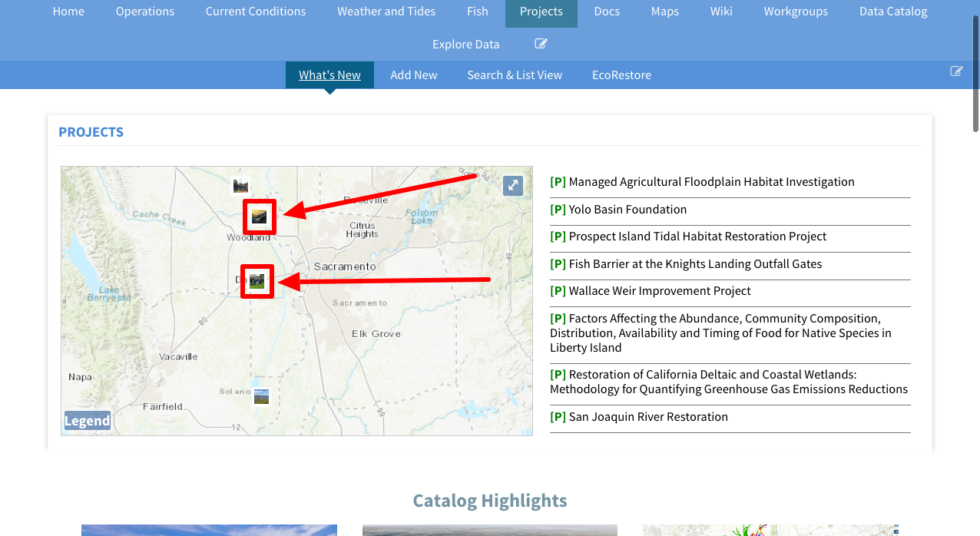Open Prospect Island Tidal Habitat Restoration Project

(697, 237)
